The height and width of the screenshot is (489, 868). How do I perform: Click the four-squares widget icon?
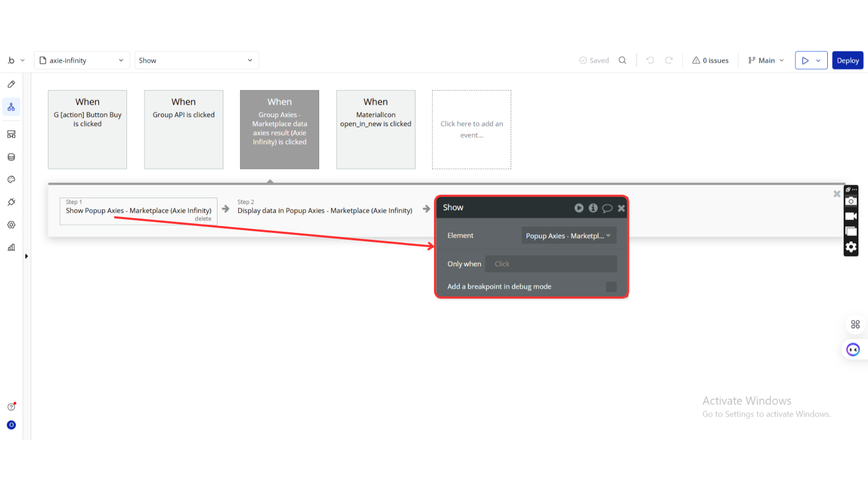tap(855, 324)
